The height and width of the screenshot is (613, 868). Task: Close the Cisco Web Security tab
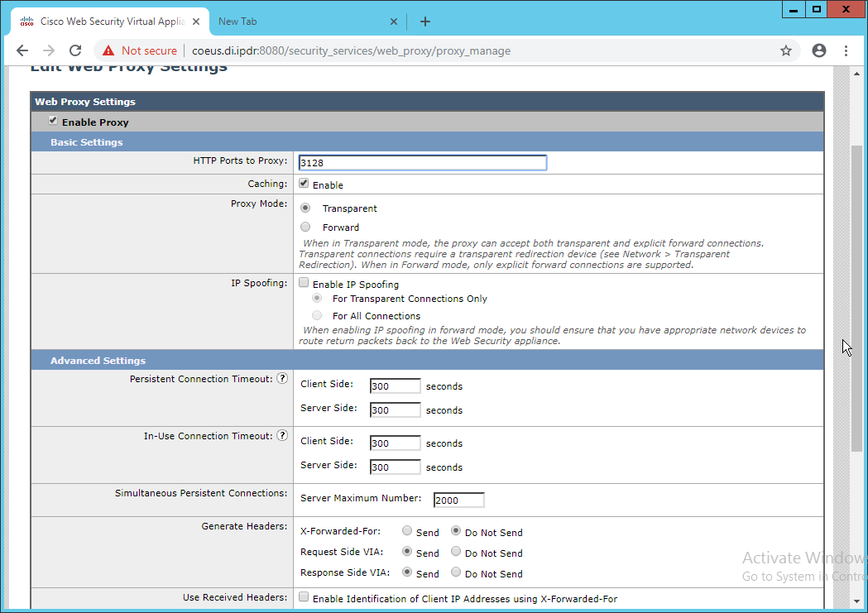click(x=196, y=22)
